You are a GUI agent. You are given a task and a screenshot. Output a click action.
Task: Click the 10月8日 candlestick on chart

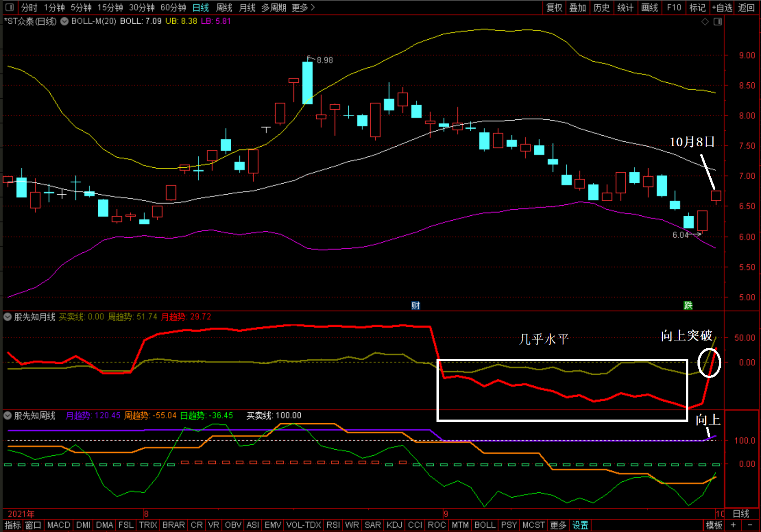point(716,196)
